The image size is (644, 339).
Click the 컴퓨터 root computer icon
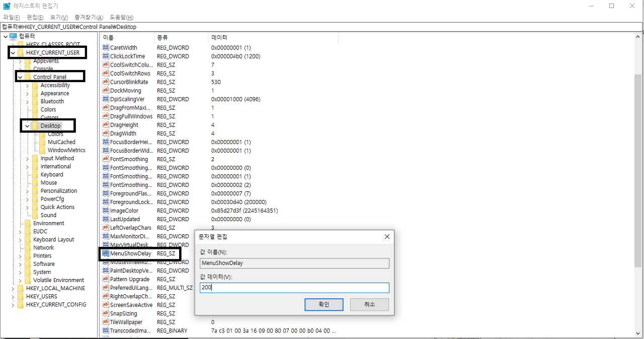pos(13,36)
